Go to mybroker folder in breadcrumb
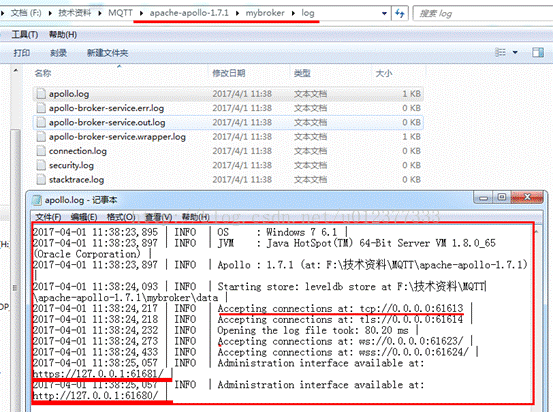553x412 pixels. (265, 13)
